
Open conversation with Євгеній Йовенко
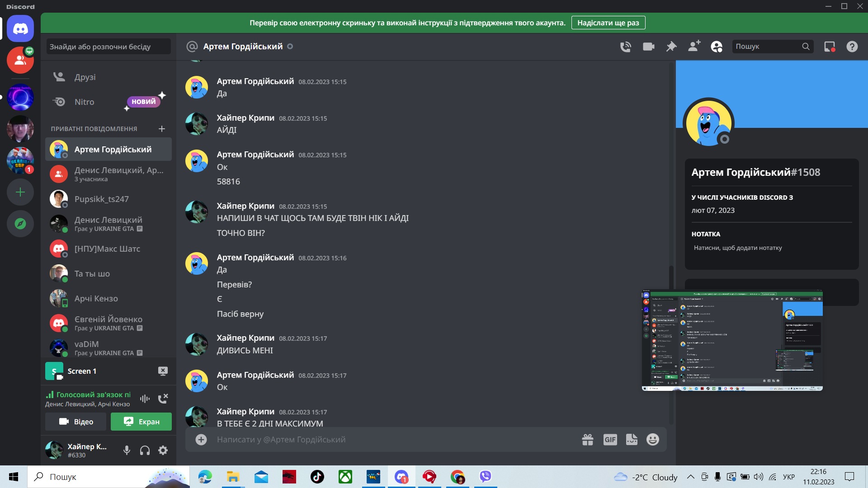click(x=108, y=323)
